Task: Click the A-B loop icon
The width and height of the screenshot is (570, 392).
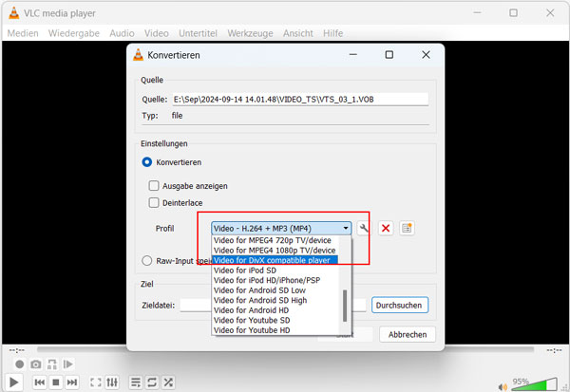Action: pyautogui.click(x=52, y=364)
